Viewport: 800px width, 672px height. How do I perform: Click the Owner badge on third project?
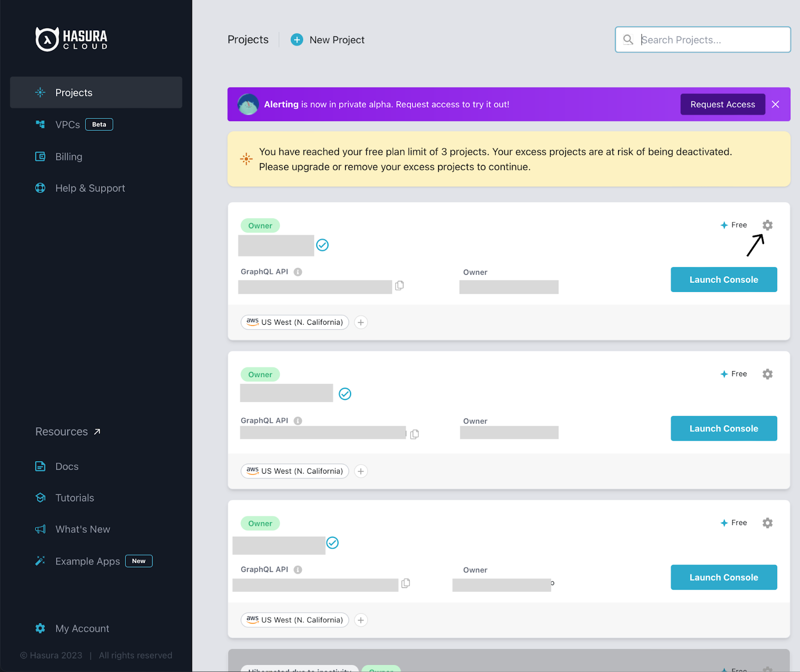[260, 524]
